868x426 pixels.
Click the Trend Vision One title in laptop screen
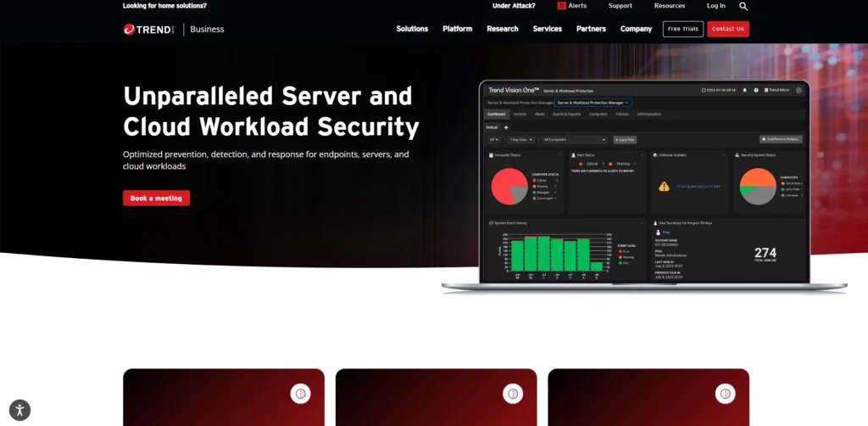coord(514,90)
